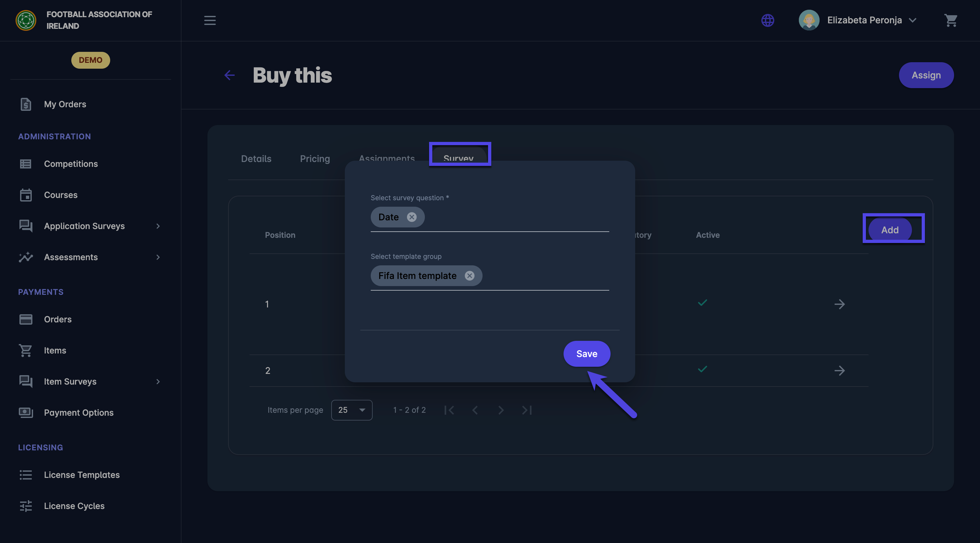Toggle the hamburger menu icon
The height and width of the screenshot is (543, 980).
tap(210, 20)
